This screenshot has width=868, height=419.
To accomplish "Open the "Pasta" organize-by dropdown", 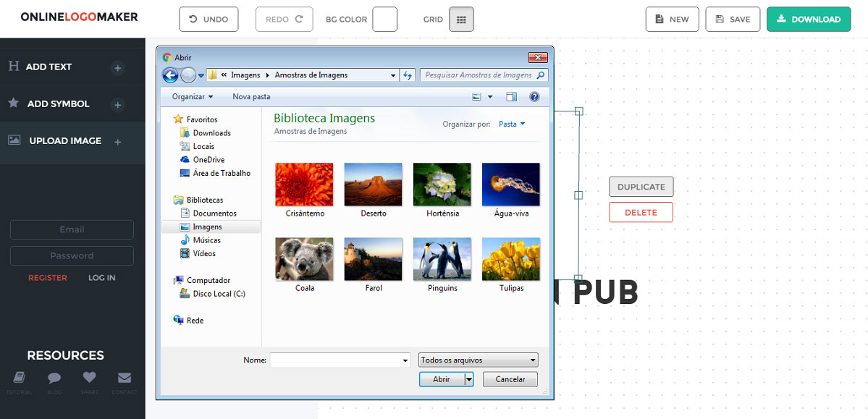I will click(512, 124).
